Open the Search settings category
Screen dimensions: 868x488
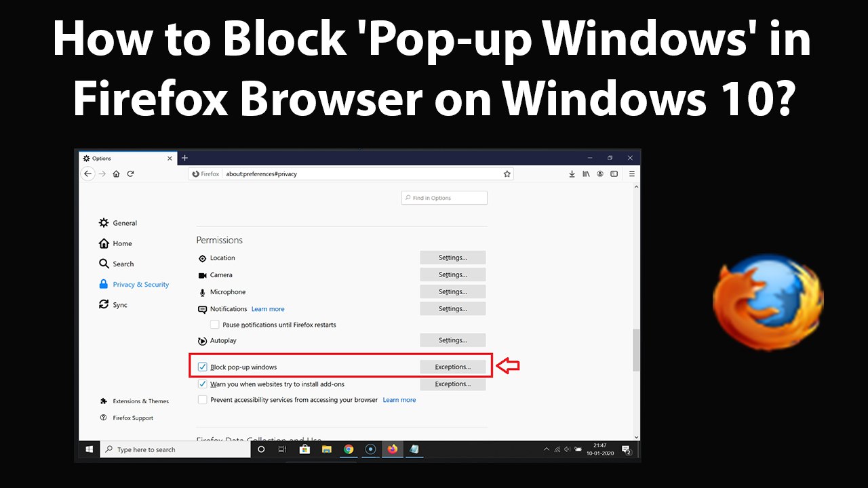[116, 264]
